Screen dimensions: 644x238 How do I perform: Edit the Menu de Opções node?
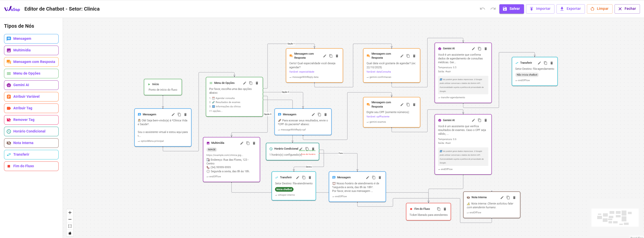tap(245, 83)
